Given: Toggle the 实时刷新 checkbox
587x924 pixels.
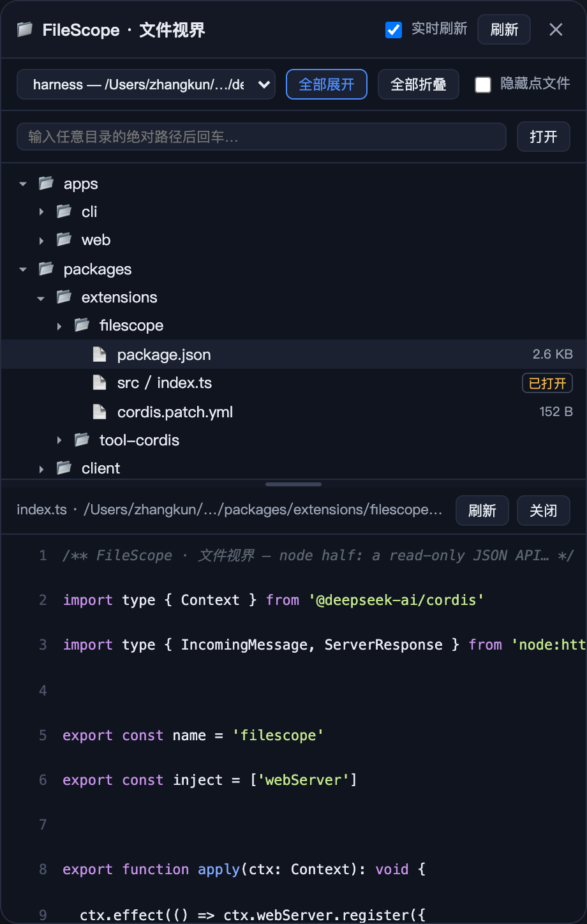Looking at the screenshot, I should pyautogui.click(x=394, y=29).
